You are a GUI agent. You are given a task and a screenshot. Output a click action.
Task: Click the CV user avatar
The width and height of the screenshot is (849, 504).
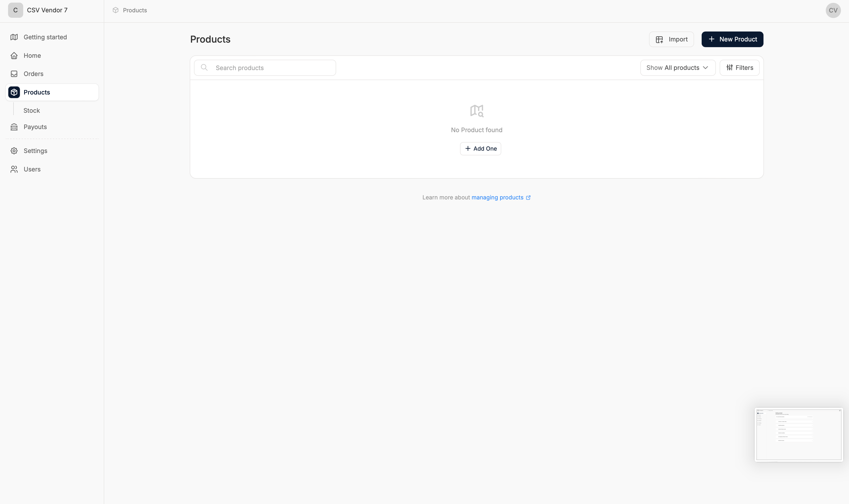pos(833,10)
